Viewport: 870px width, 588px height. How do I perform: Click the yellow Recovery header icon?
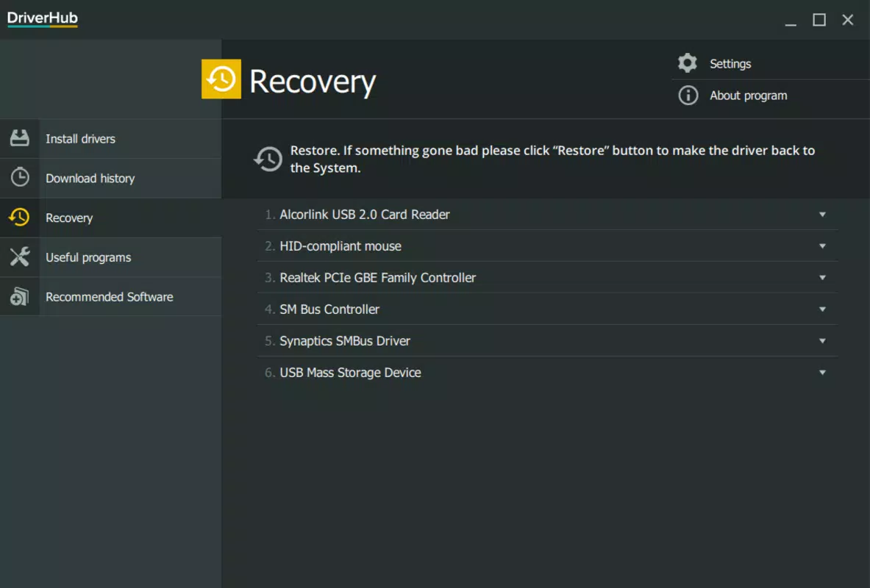[221, 79]
